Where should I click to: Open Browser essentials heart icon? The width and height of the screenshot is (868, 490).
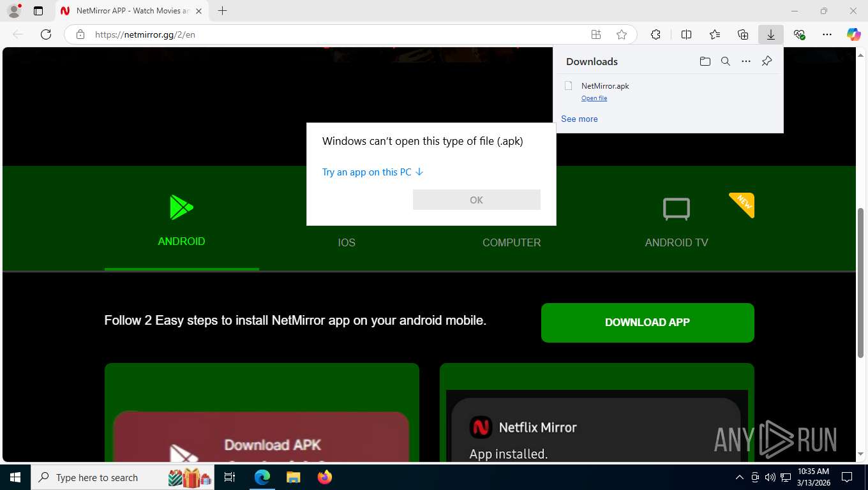pyautogui.click(x=799, y=34)
